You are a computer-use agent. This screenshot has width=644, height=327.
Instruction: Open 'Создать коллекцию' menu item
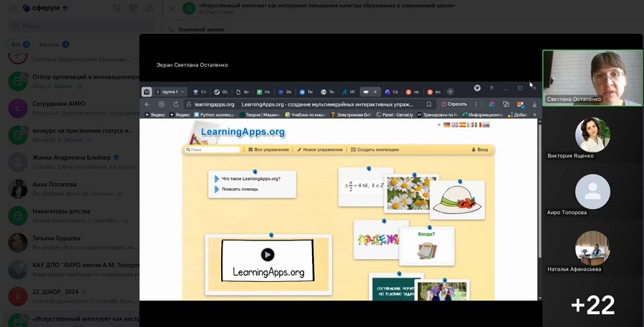374,150
